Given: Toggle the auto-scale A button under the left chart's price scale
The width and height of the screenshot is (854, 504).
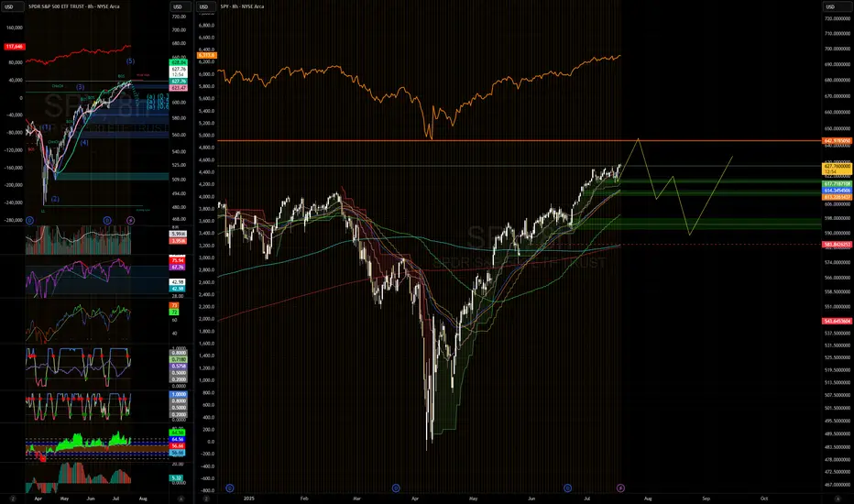Looking at the screenshot, I should [x=181, y=498].
